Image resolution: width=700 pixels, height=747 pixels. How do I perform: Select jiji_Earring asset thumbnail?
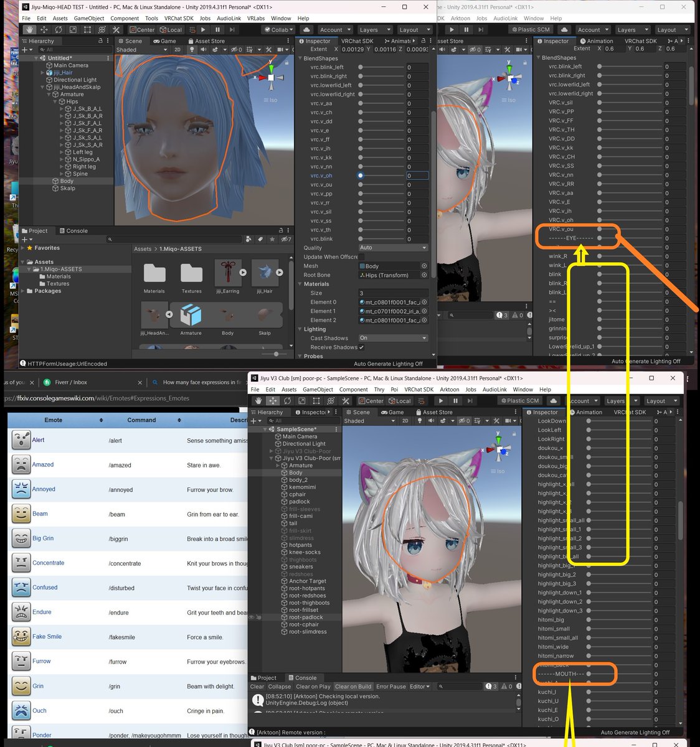(227, 272)
